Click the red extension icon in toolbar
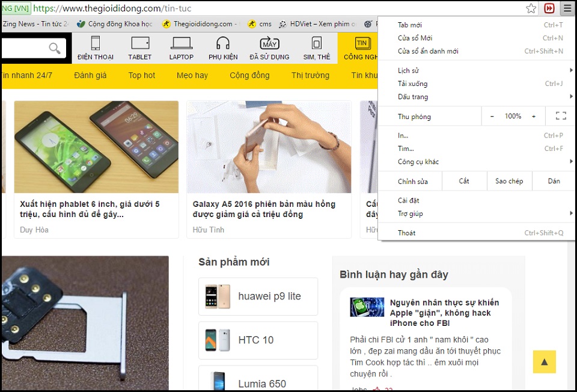This screenshot has width=577, height=392. 549,8
